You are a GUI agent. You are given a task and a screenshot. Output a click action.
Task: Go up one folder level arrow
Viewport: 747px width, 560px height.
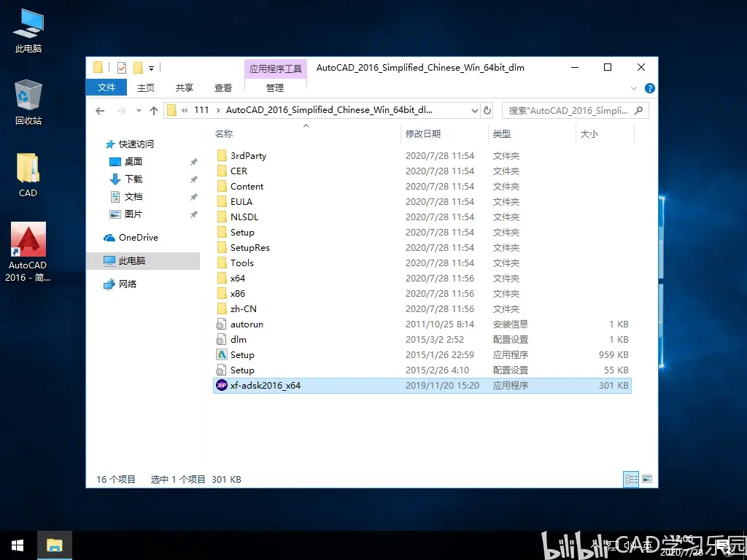[x=153, y=111]
